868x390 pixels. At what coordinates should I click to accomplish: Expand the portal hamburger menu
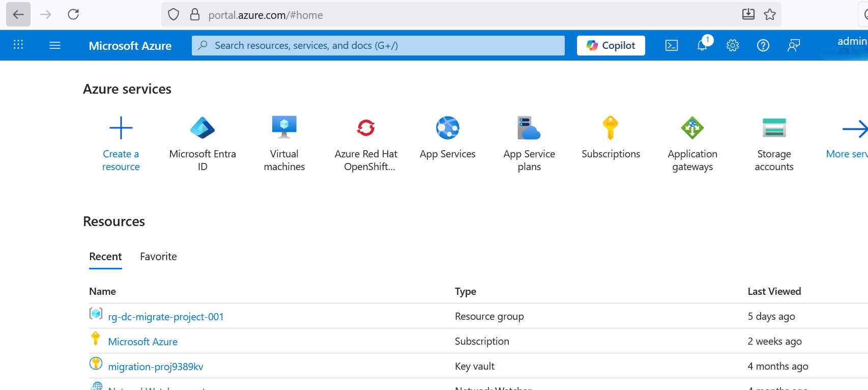pyautogui.click(x=55, y=45)
